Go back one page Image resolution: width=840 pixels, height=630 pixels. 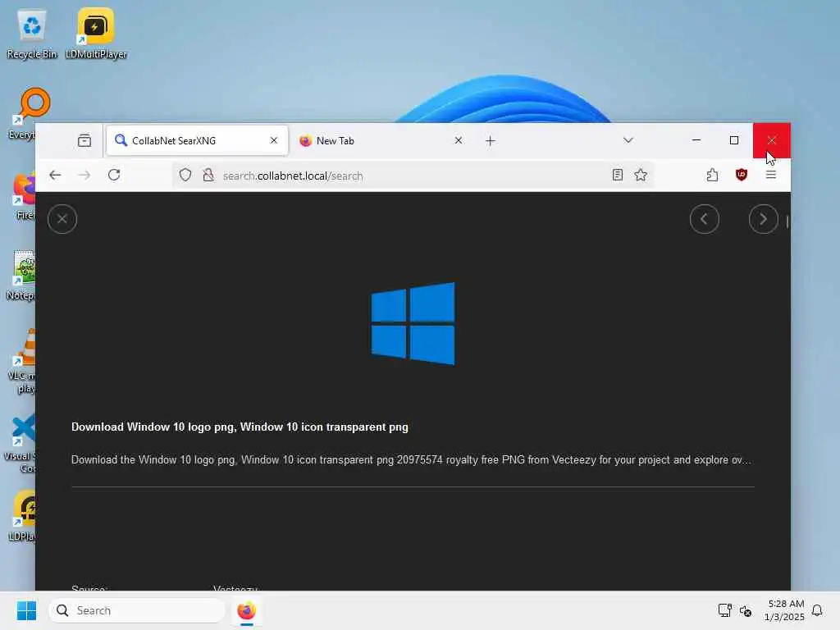55,176
